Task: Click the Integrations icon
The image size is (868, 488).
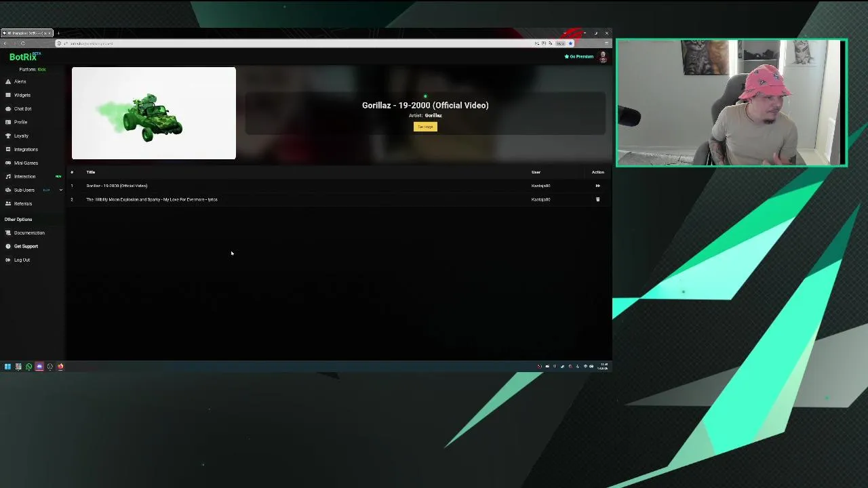Action: pyautogui.click(x=8, y=149)
